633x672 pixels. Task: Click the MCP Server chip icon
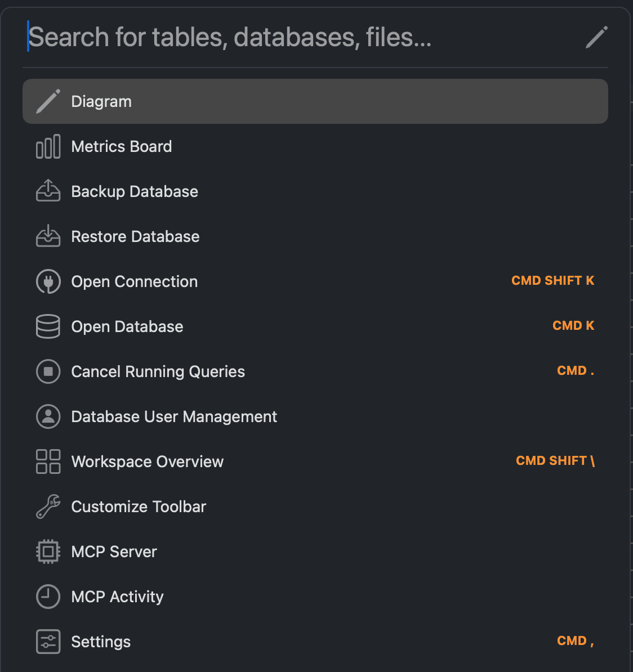point(48,552)
